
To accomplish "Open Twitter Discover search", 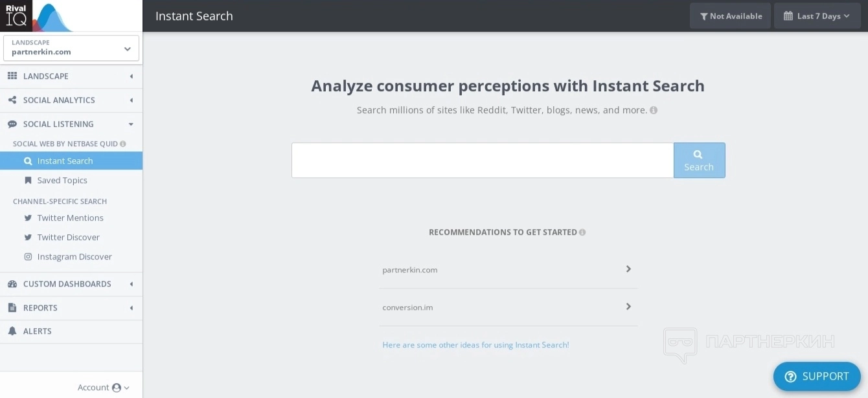I will (x=68, y=238).
